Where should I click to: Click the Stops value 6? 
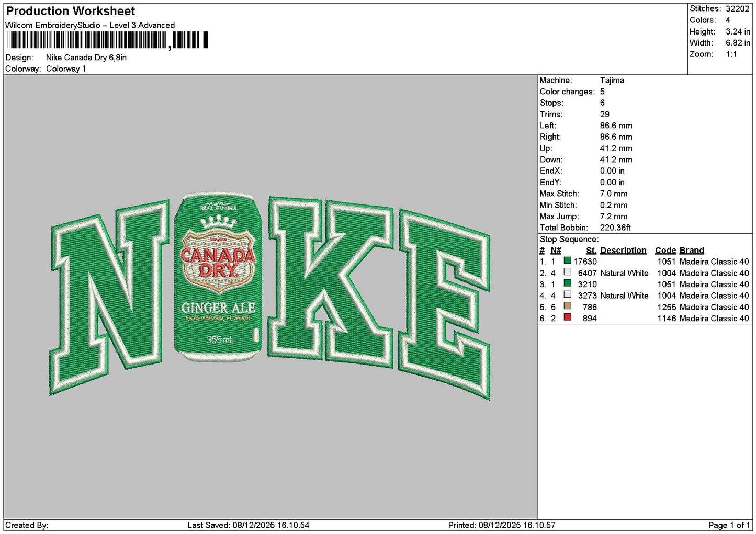(x=602, y=103)
